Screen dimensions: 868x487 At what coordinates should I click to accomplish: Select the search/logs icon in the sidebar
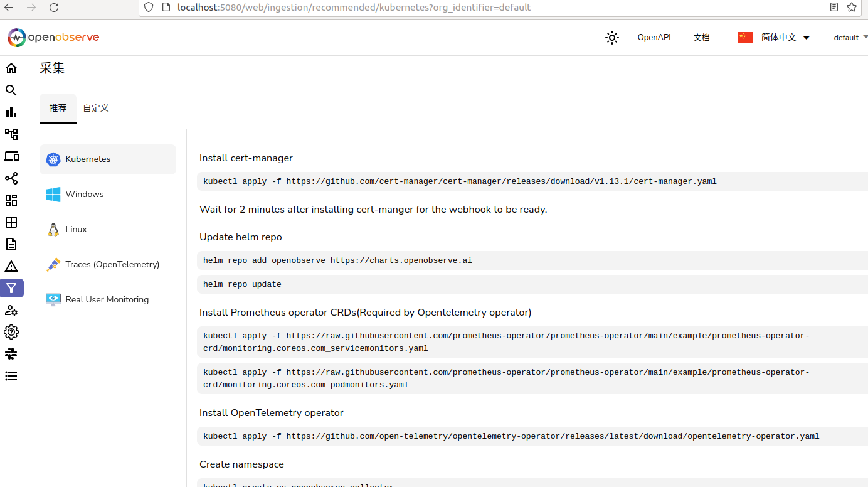[x=11, y=90]
